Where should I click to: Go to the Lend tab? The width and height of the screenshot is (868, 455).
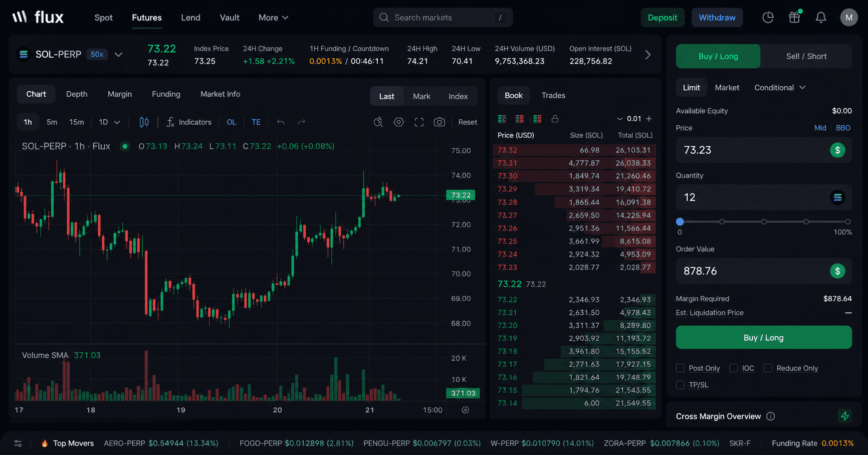tap(191, 18)
